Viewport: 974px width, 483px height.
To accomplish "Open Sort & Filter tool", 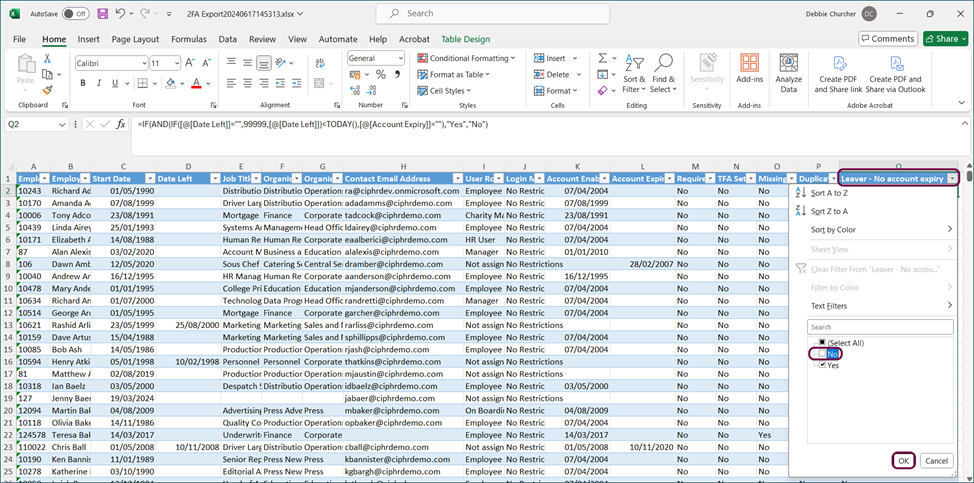I will tap(634, 73).
